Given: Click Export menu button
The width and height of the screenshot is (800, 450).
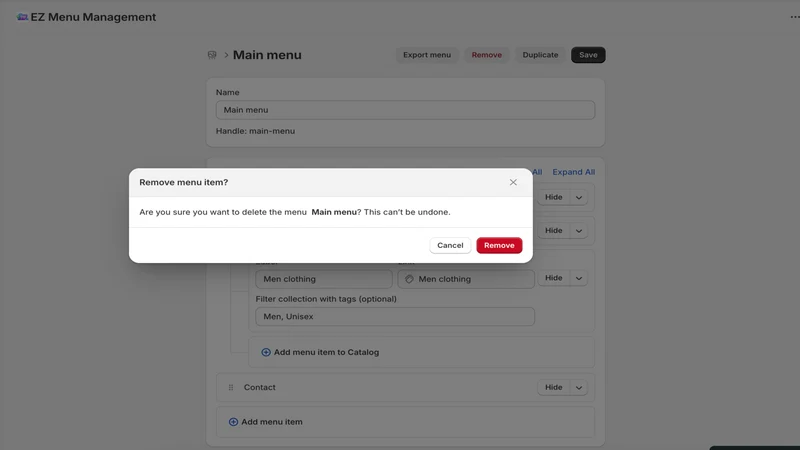Looking at the screenshot, I should [x=427, y=55].
